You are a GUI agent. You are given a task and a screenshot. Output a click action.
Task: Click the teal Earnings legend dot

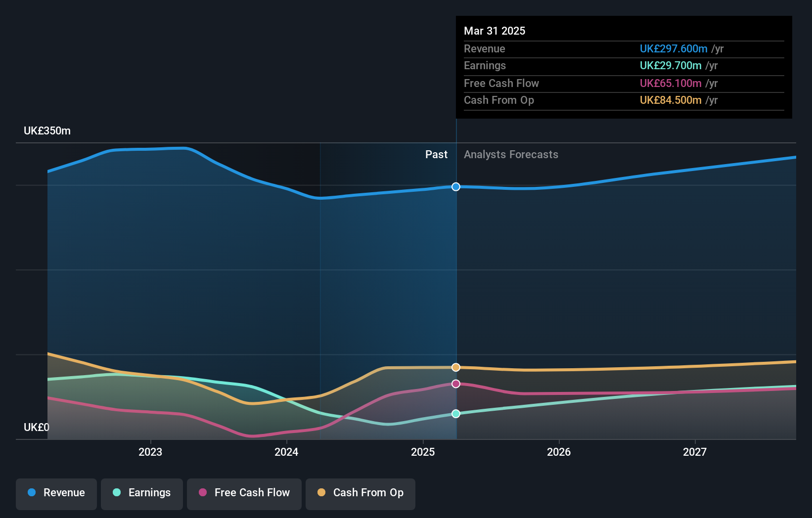(117, 492)
